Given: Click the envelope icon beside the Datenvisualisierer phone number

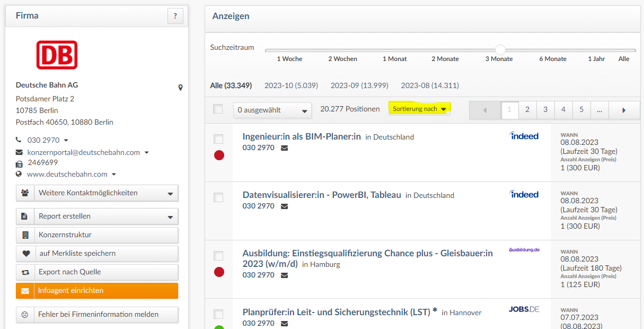Looking at the screenshot, I should coord(284,206).
